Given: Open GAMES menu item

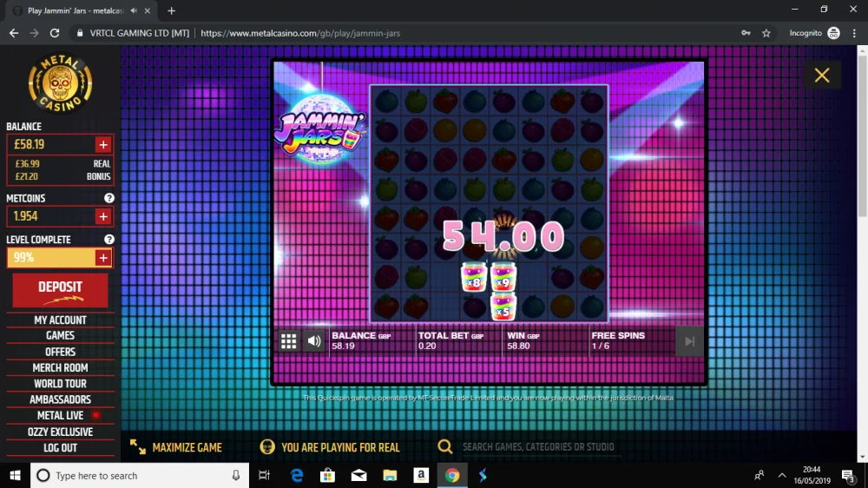Looking at the screenshot, I should click(x=61, y=336).
